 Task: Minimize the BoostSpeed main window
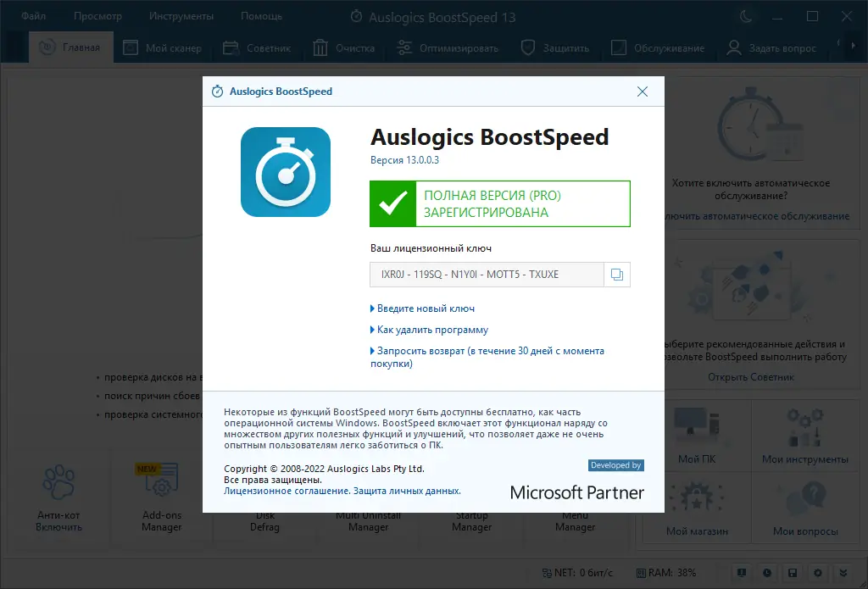778,17
